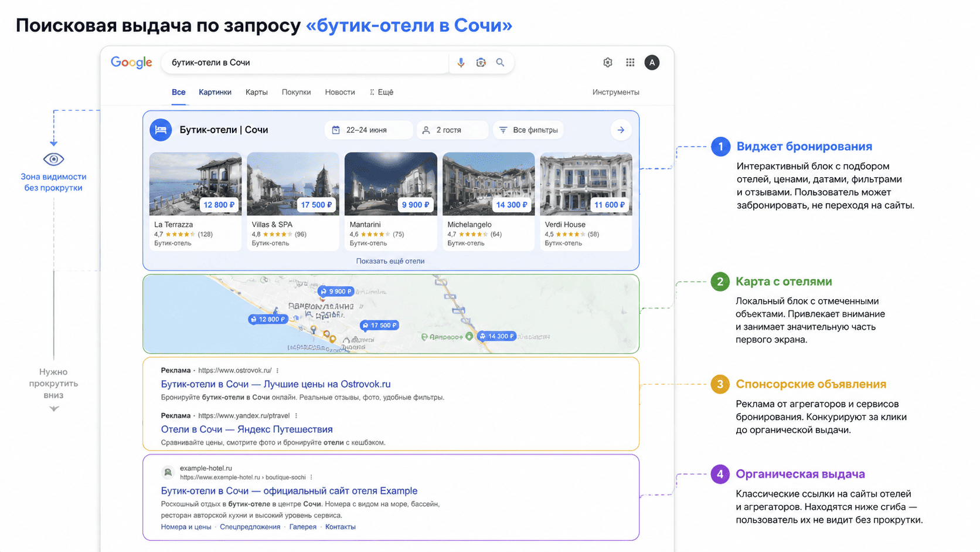Click the 12 800 ₽ map price marker
Image resolution: width=980 pixels, height=552 pixels.
click(267, 319)
